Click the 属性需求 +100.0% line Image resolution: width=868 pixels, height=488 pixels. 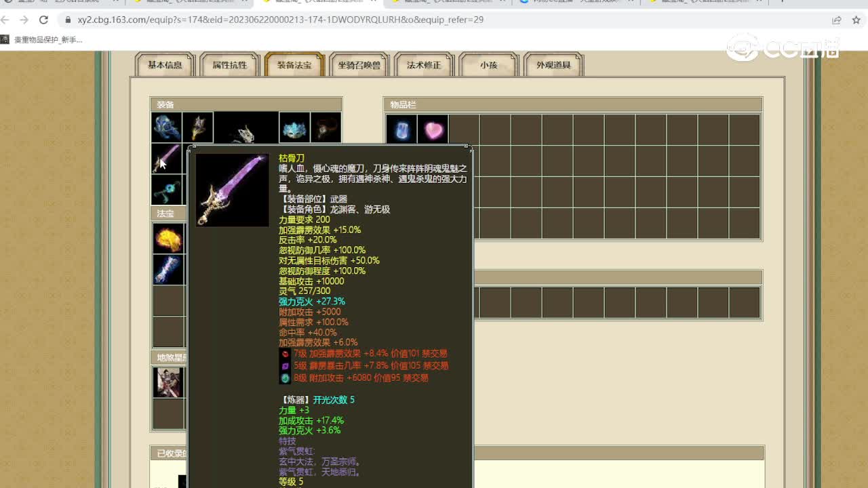click(x=313, y=322)
